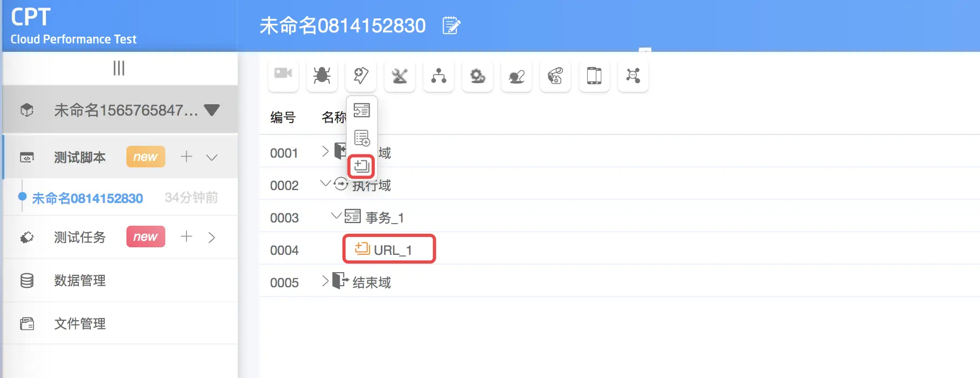Image resolution: width=980 pixels, height=378 pixels.
Task: Add a new test script with plus
Action: (186, 157)
